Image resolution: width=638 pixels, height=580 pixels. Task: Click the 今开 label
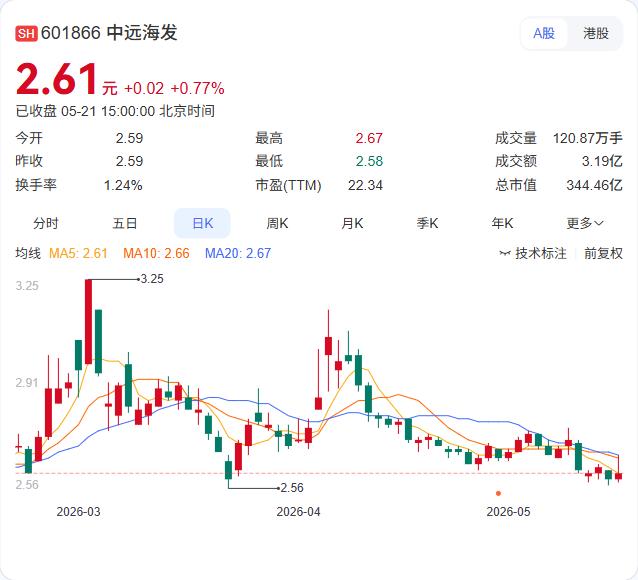coord(29,138)
